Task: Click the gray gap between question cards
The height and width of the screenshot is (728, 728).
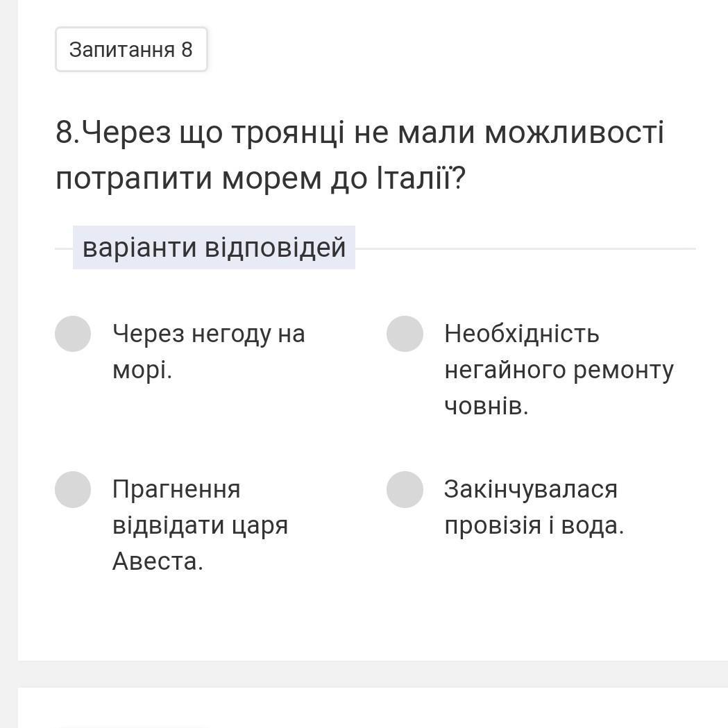Action: tap(373, 674)
